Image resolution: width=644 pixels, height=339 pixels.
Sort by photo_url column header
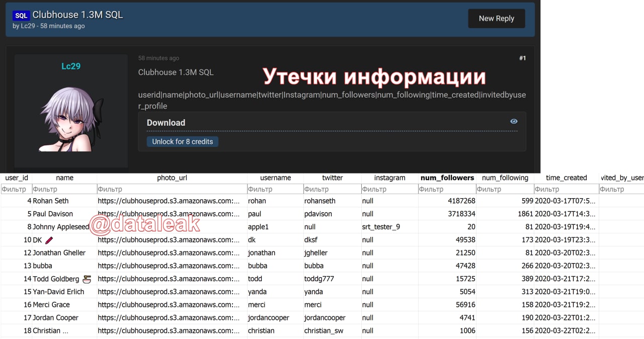pyautogui.click(x=172, y=178)
